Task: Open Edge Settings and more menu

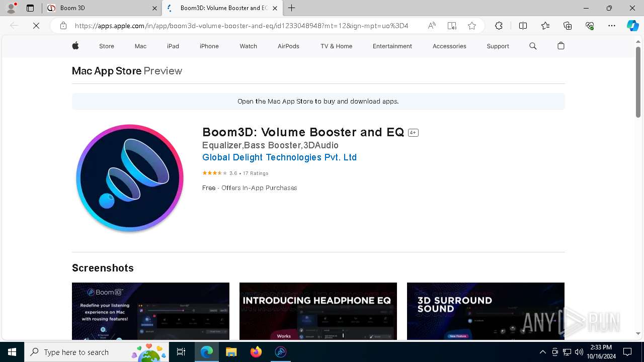Action: (x=612, y=26)
